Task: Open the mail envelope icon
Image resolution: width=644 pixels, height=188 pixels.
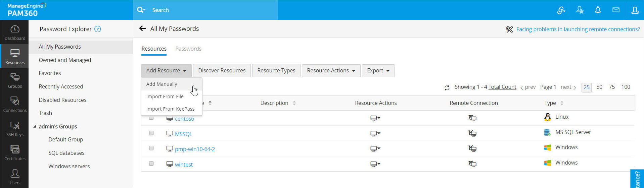Action: tap(616, 10)
